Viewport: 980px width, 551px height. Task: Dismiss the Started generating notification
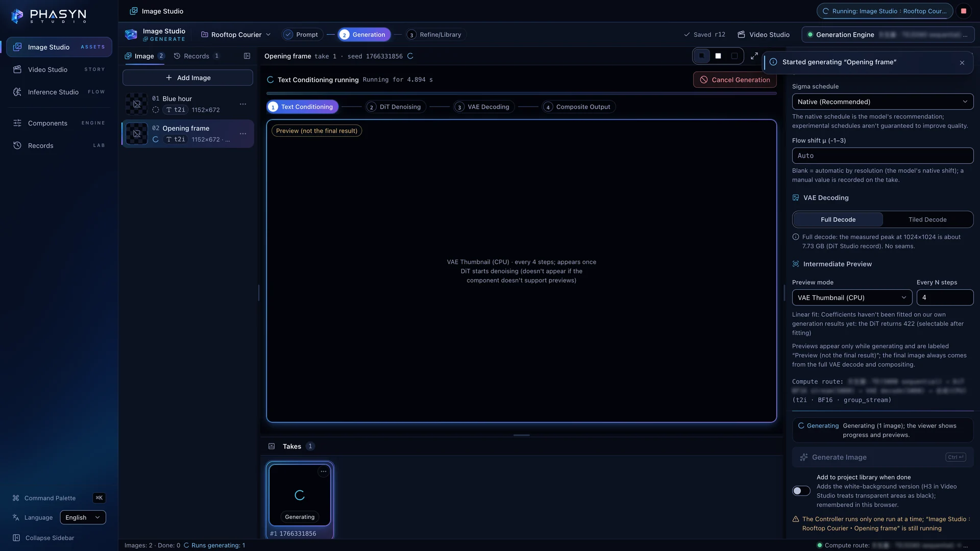coord(962,63)
